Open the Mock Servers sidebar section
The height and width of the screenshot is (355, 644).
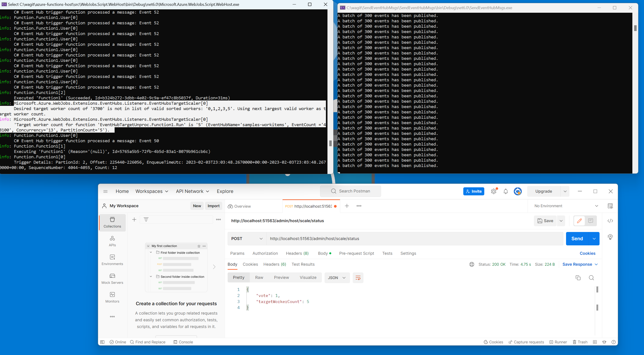tap(112, 278)
